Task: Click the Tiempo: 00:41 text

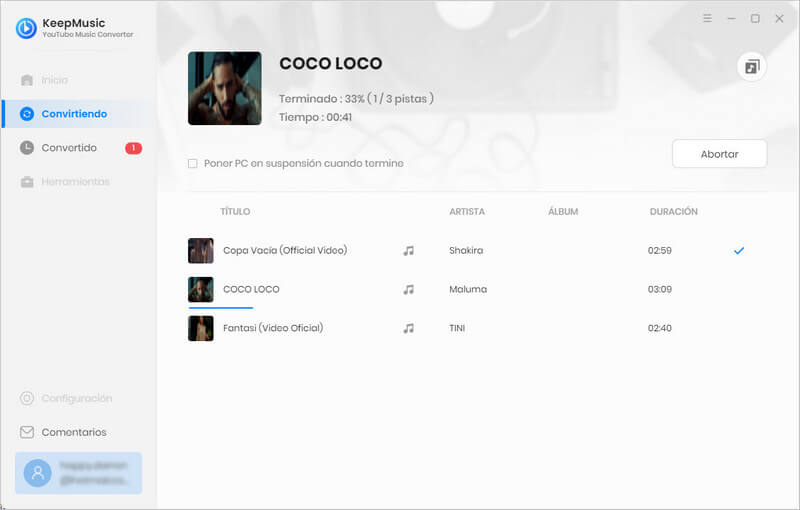Action: point(315,117)
